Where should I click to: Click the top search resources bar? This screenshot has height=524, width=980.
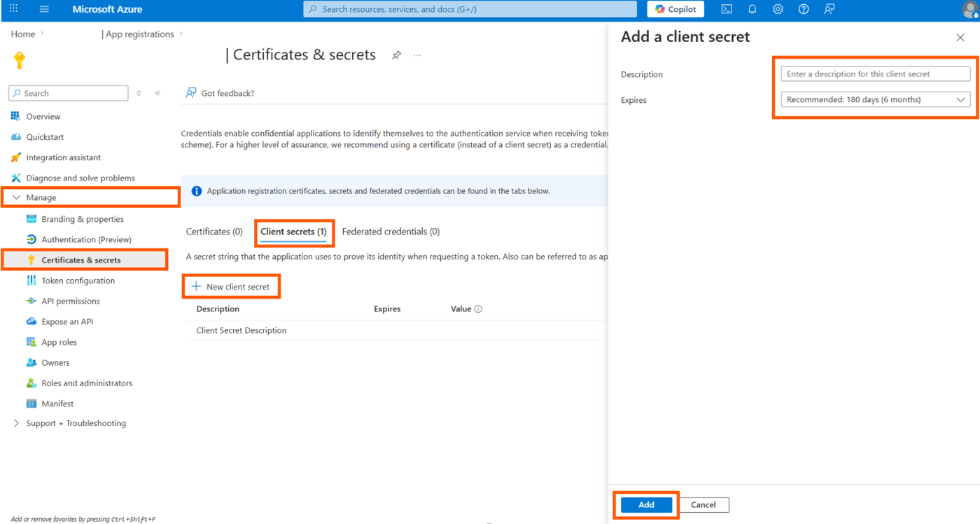470,9
